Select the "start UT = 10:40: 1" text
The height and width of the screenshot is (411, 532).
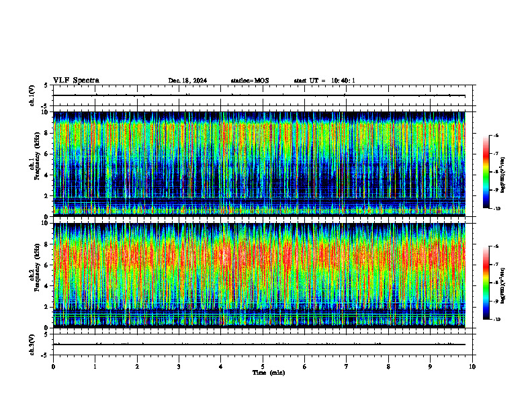pos(324,81)
